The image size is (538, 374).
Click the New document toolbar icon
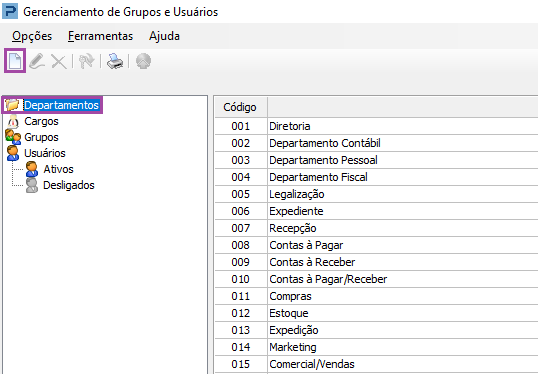click(x=15, y=61)
